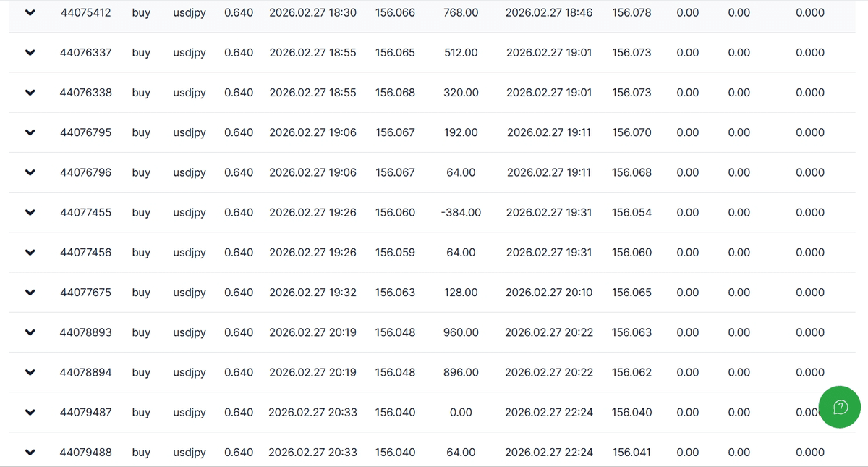Click the 768.00 profit cell
Viewport: 868px width, 467px height.
tap(461, 13)
